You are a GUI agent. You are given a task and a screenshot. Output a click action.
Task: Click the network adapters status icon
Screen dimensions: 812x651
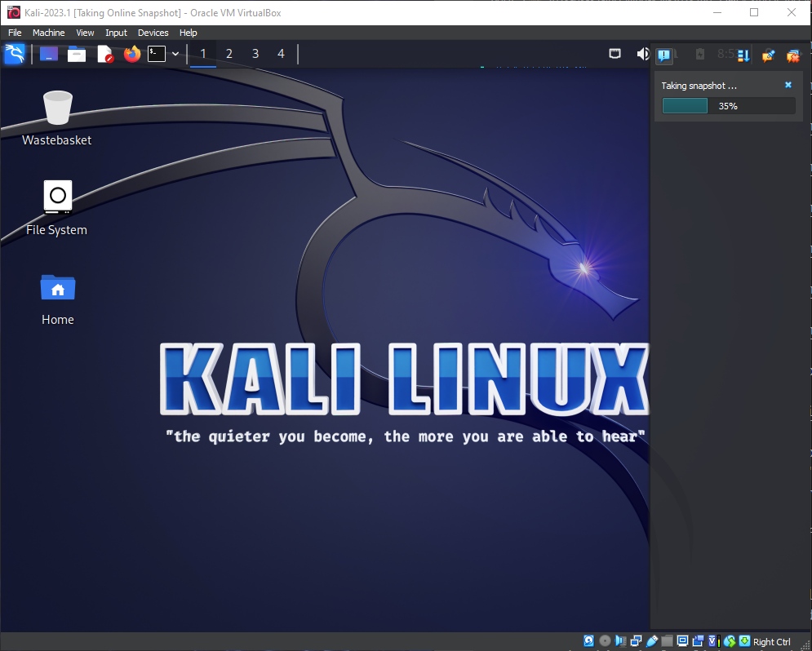tap(636, 641)
